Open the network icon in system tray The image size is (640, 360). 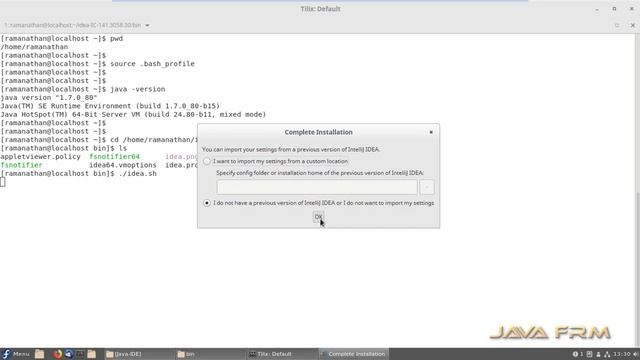pos(607,354)
